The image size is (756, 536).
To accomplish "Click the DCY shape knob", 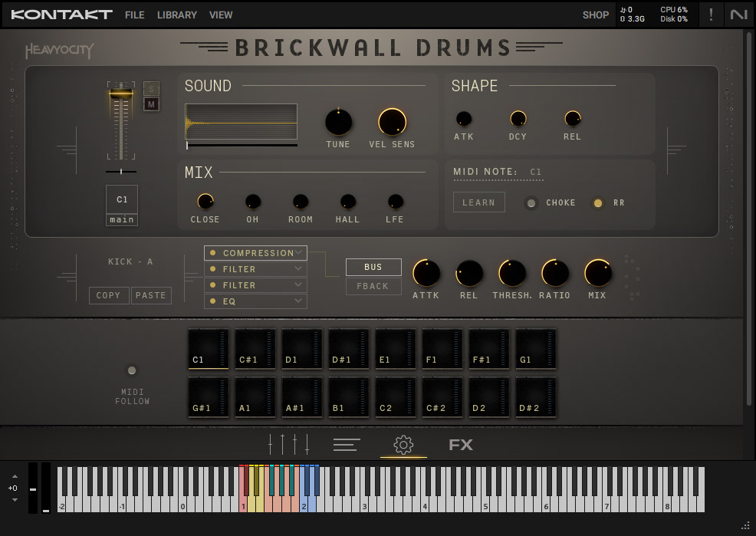I will click(518, 119).
